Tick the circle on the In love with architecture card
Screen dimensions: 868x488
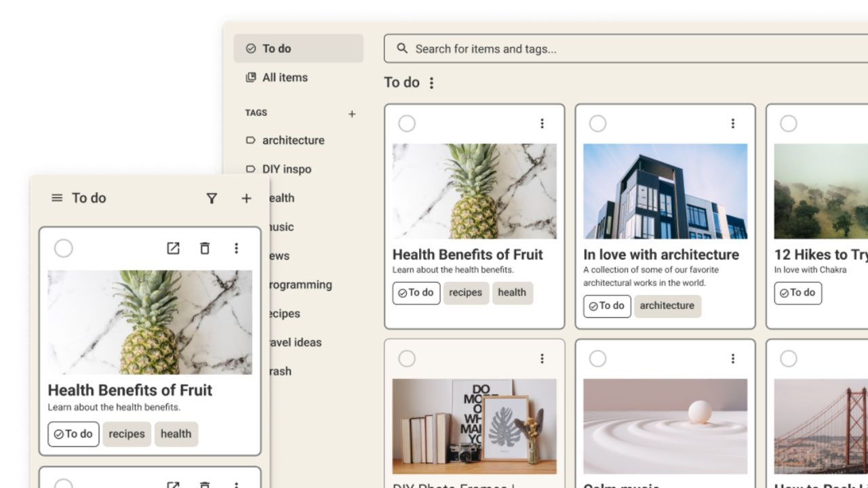597,123
